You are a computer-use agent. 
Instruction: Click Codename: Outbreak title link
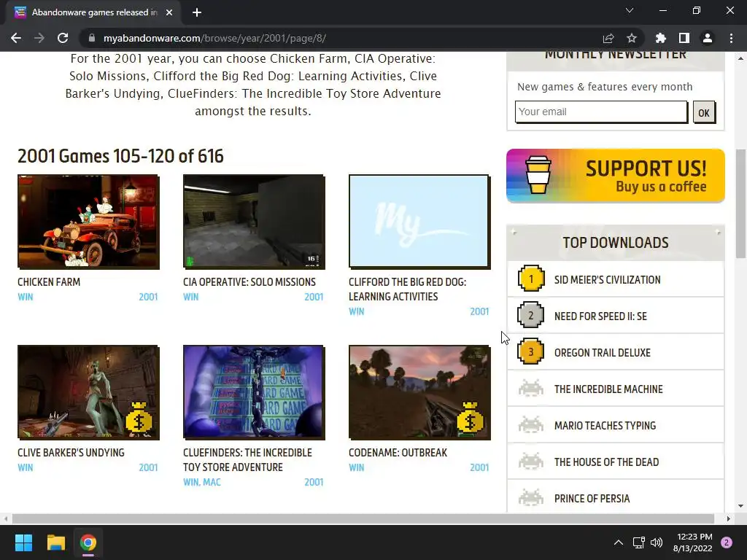point(398,452)
